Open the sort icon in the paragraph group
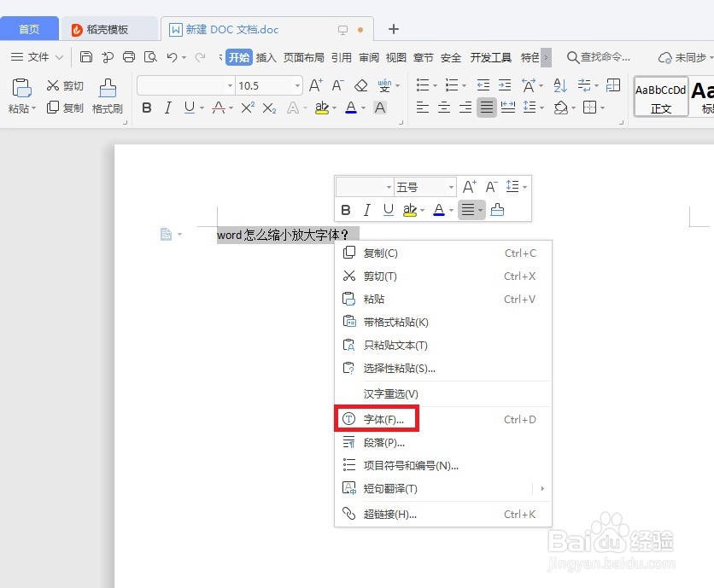The height and width of the screenshot is (588, 714). (559, 85)
